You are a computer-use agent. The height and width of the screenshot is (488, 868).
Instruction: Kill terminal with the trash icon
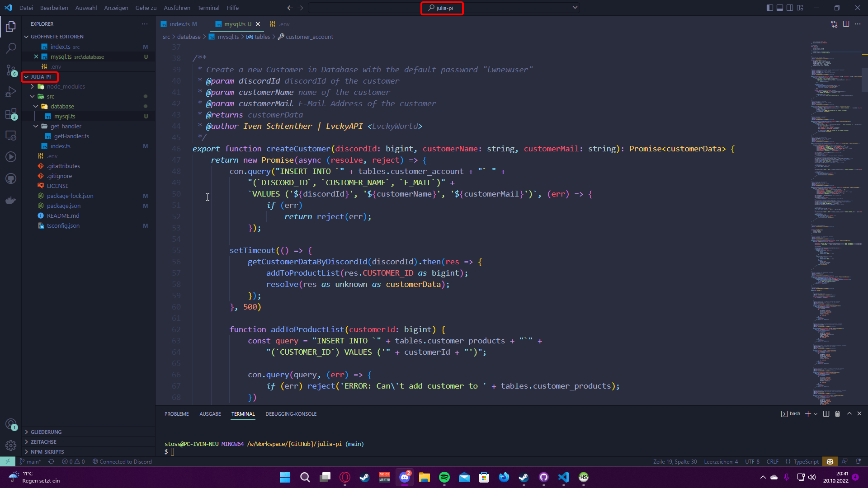point(837,414)
